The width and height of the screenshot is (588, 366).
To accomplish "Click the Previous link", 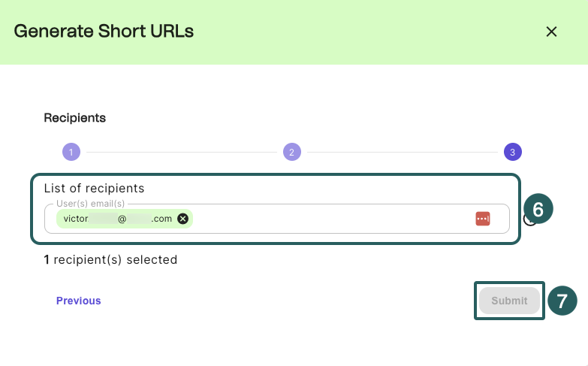I will [x=78, y=301].
